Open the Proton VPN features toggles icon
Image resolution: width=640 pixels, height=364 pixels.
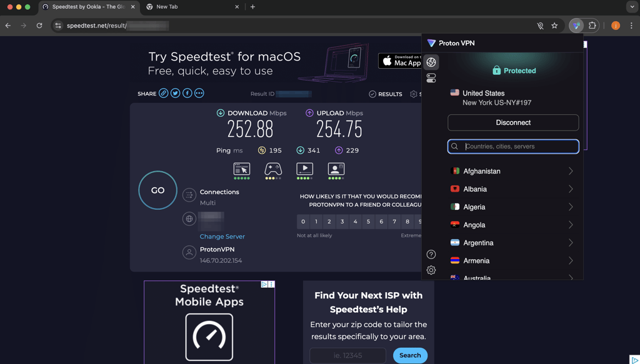point(431,78)
